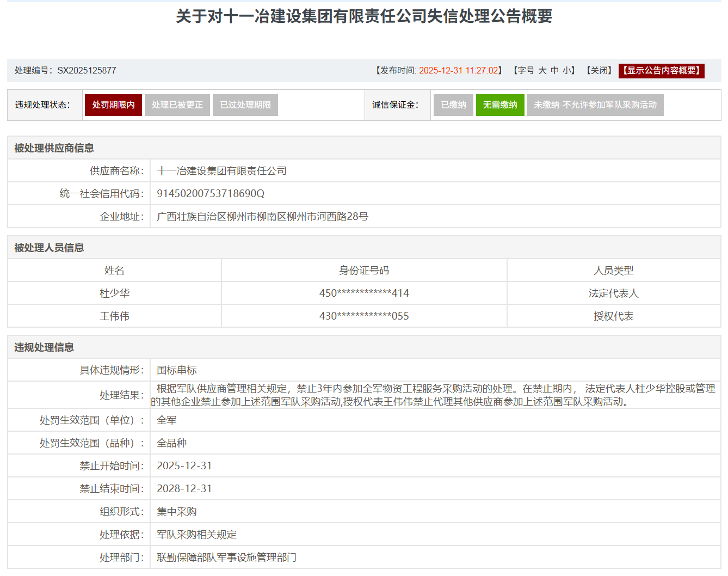Screen dimensions: 728x576
Task: Click the publish time 2025-12-31 11:27:02
Action: pyautogui.click(x=458, y=71)
